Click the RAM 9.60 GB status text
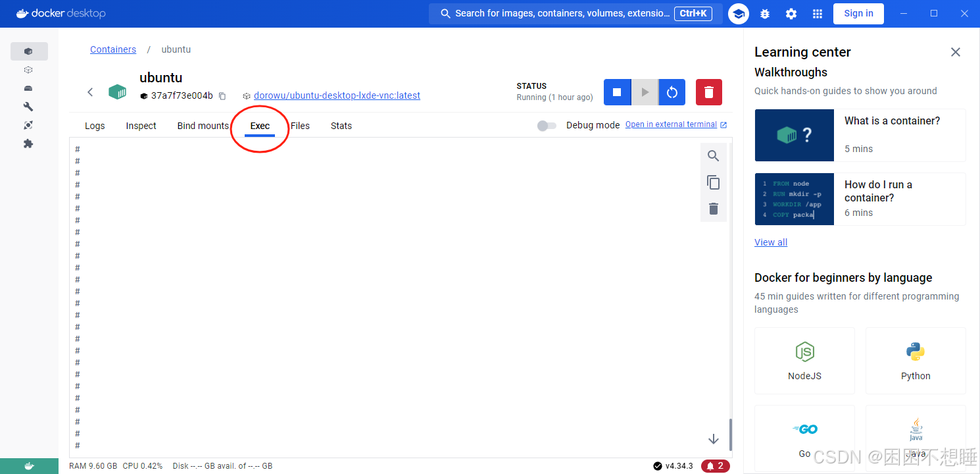 coord(93,466)
